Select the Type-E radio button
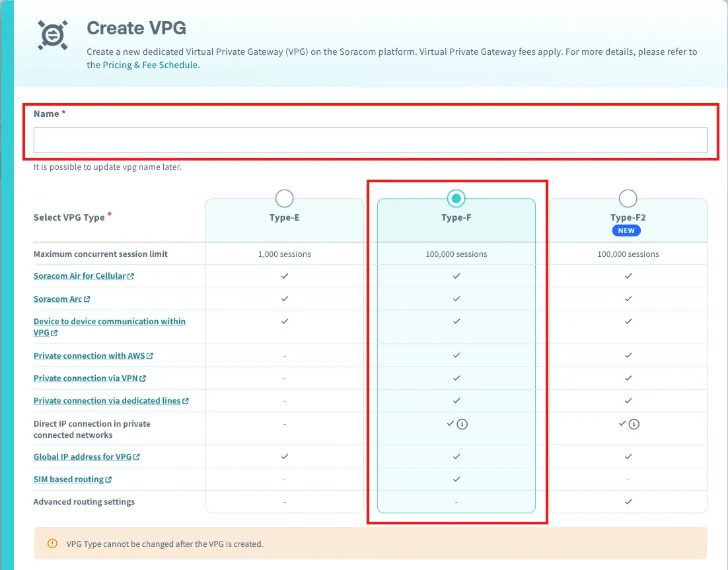Viewport: 728px width, 570px height. (284, 199)
